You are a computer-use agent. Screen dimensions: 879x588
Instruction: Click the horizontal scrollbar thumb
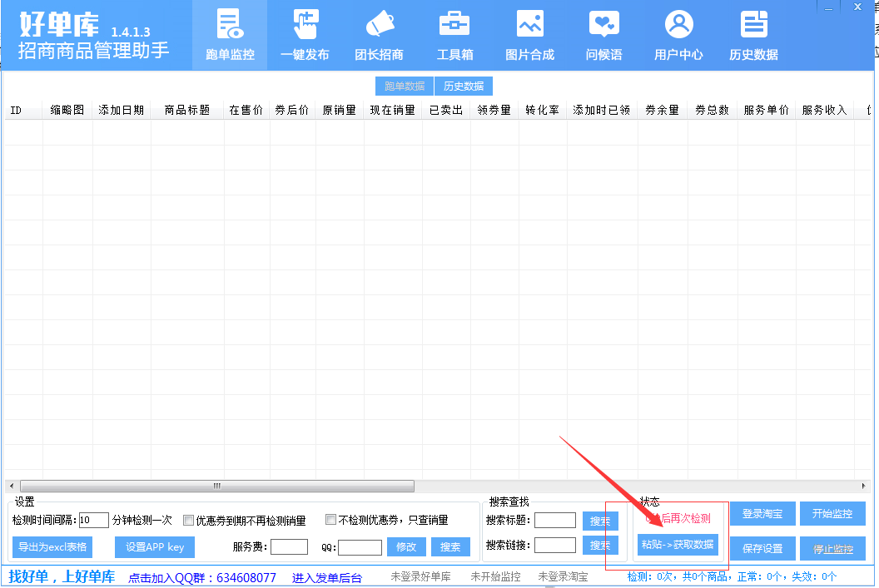(217, 486)
